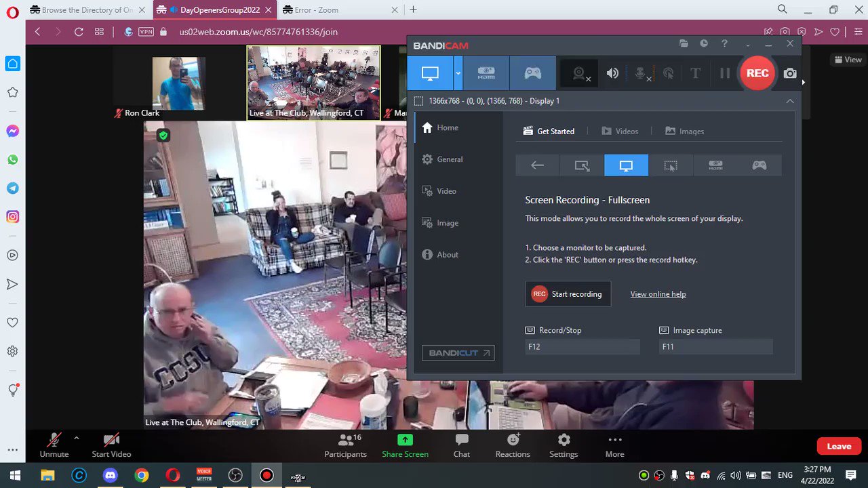Screen dimensions: 868x488
Task: Open new browser tab with plus button
Action: 413,9
